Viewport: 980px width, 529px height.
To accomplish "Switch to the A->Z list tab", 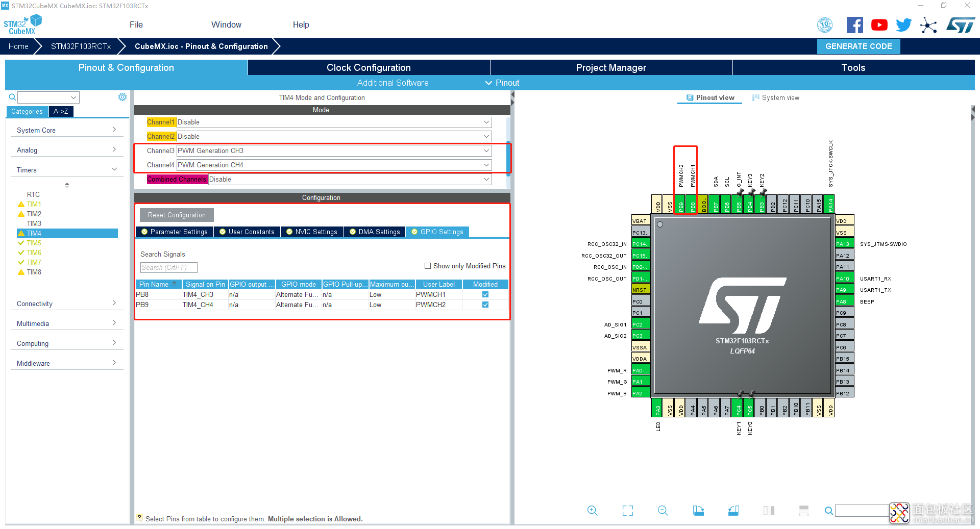I will point(61,111).
